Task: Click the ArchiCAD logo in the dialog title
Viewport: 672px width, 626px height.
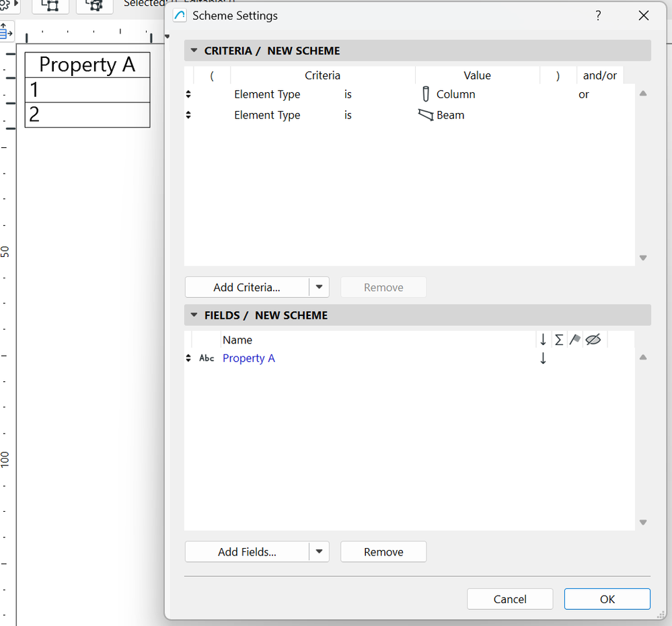Action: pyautogui.click(x=180, y=16)
